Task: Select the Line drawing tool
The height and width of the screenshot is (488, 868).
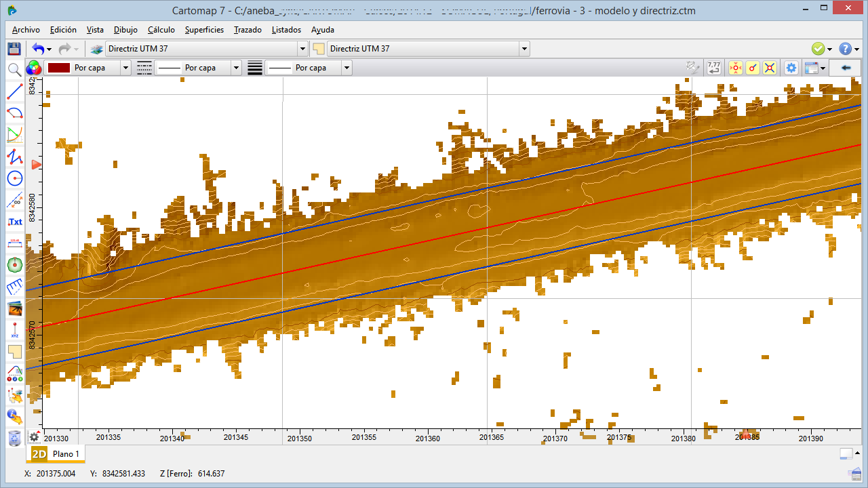Action: (x=14, y=91)
